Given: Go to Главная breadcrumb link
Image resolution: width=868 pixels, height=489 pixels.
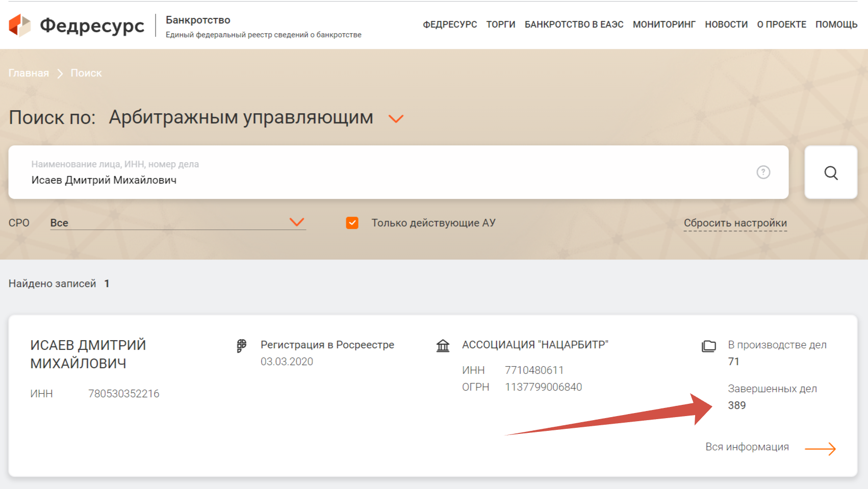Looking at the screenshot, I should coord(29,73).
